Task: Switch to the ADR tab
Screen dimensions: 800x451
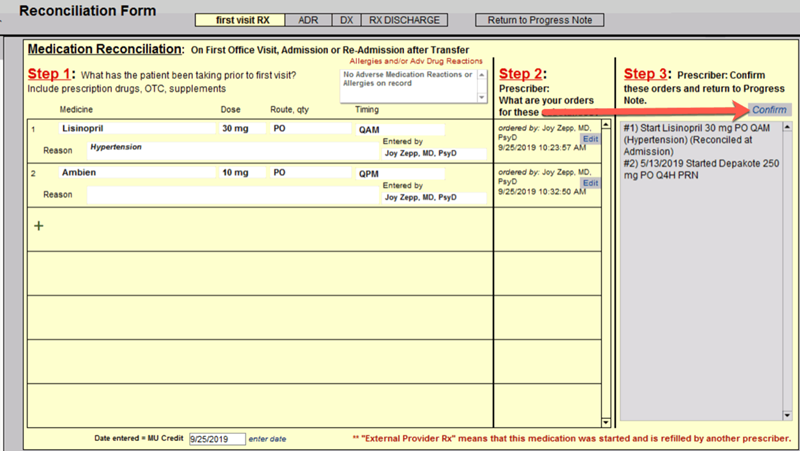Action: (x=308, y=20)
